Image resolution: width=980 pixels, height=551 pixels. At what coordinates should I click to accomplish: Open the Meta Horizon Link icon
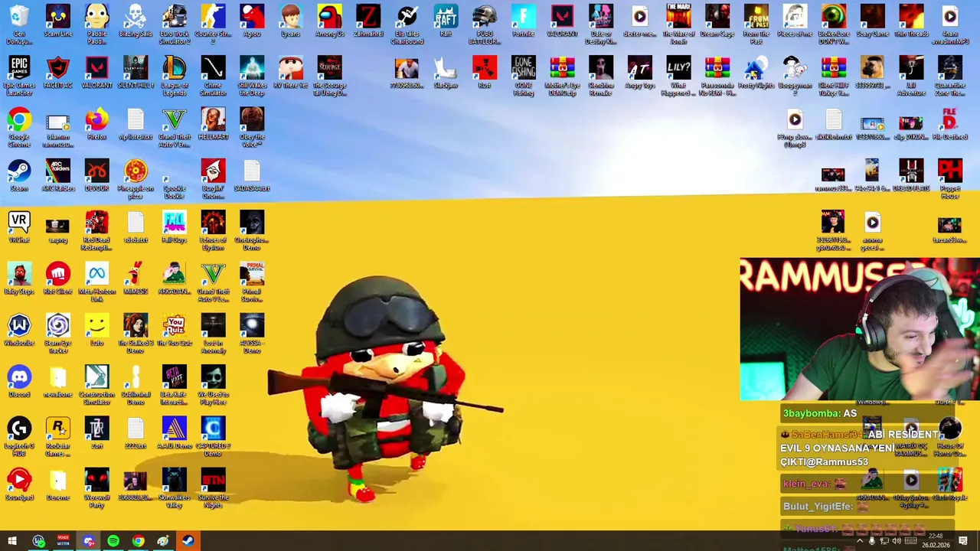pos(96,282)
